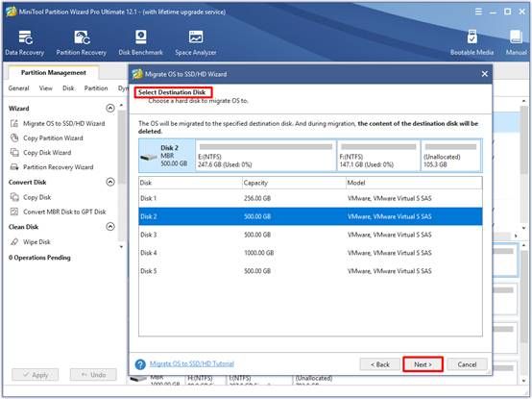Open the Disk Benchmark icon
Screen dimensions: 532x399
pyautogui.click(x=140, y=37)
